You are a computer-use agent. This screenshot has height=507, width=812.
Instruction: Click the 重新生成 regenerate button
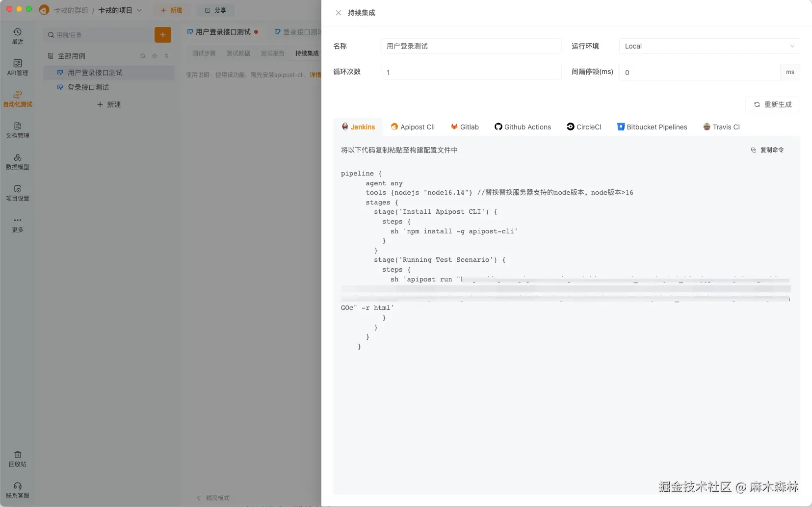point(773,104)
